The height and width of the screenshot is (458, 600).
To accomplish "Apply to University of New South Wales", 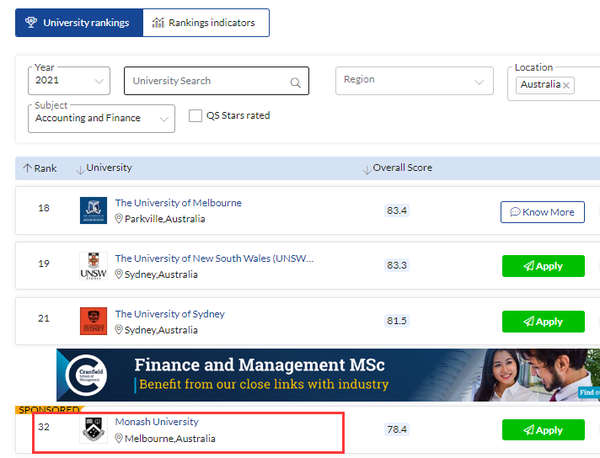I will click(543, 266).
